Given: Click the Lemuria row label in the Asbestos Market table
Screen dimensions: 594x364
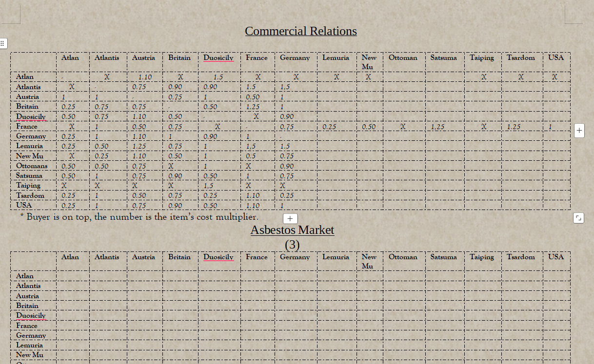Looking at the screenshot, I should point(30,345).
